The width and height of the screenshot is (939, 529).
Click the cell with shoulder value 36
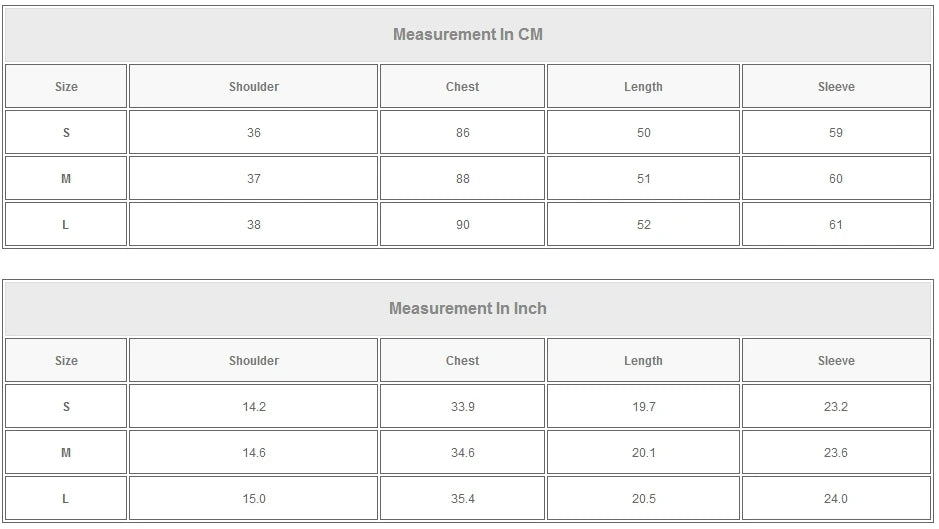click(x=254, y=133)
